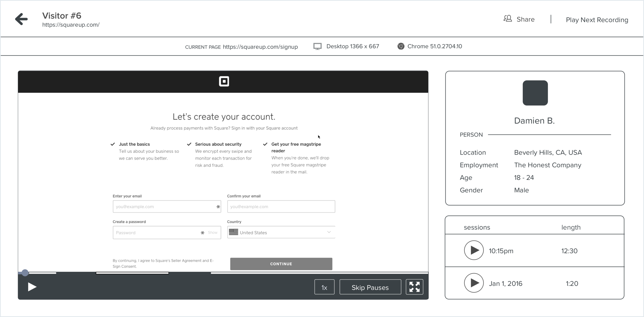
Task: Click 'Sign in with your Square account'
Action: click(x=264, y=128)
